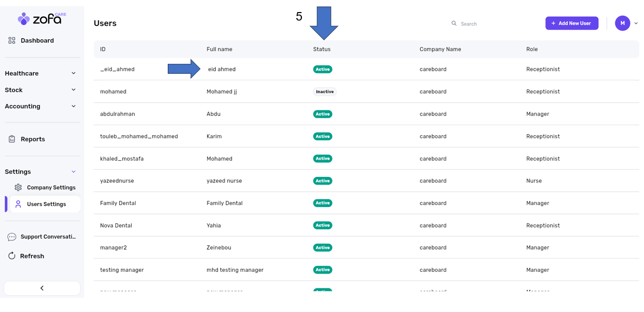Viewport: 644px width, 312px height.
Task: Click the Support Conversations chat icon
Action: click(x=12, y=237)
